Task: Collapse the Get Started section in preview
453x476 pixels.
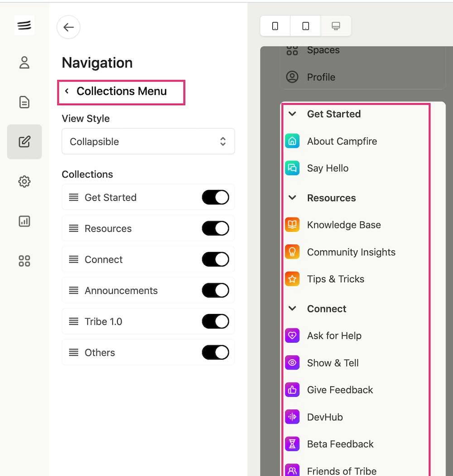Action: tap(292, 114)
